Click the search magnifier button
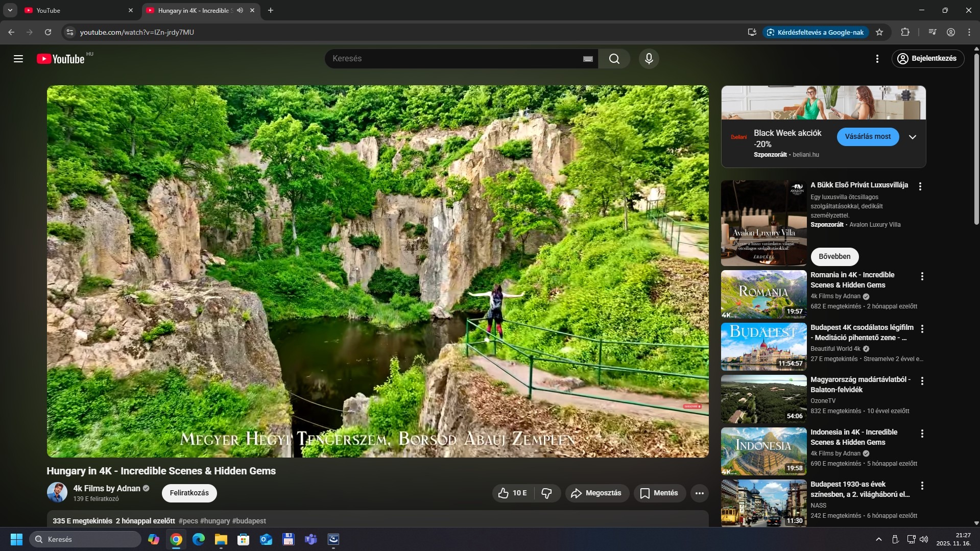 pos(614,59)
